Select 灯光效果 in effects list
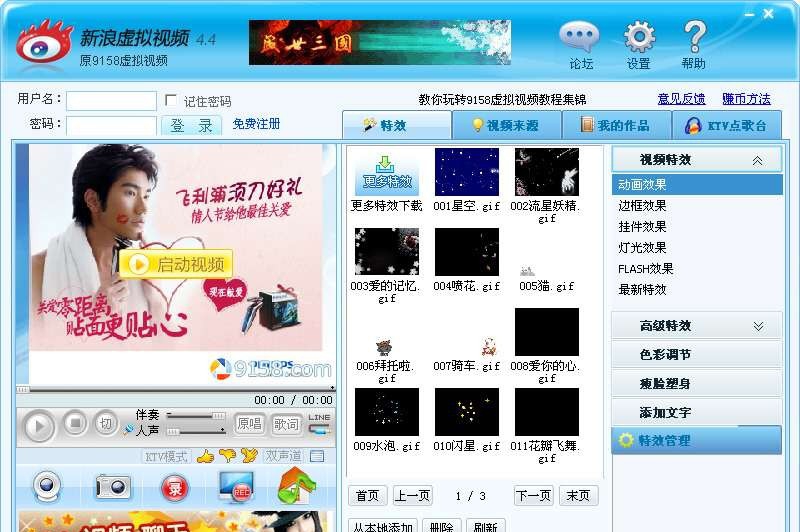The image size is (800, 532). pyautogui.click(x=642, y=247)
